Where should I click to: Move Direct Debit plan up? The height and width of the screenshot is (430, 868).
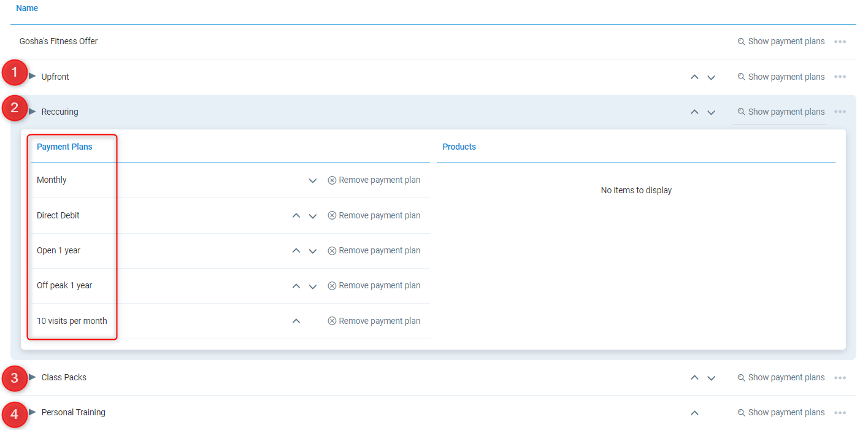pos(296,216)
